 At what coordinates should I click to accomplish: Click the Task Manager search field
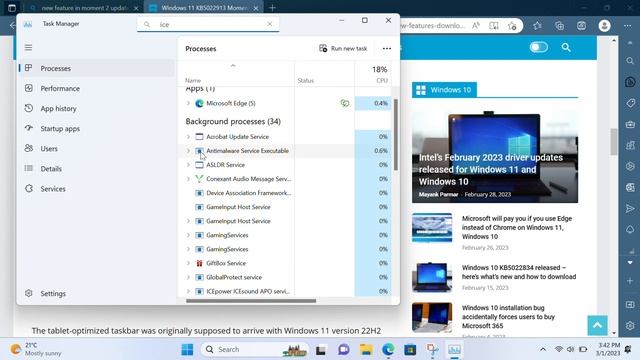click(x=208, y=24)
